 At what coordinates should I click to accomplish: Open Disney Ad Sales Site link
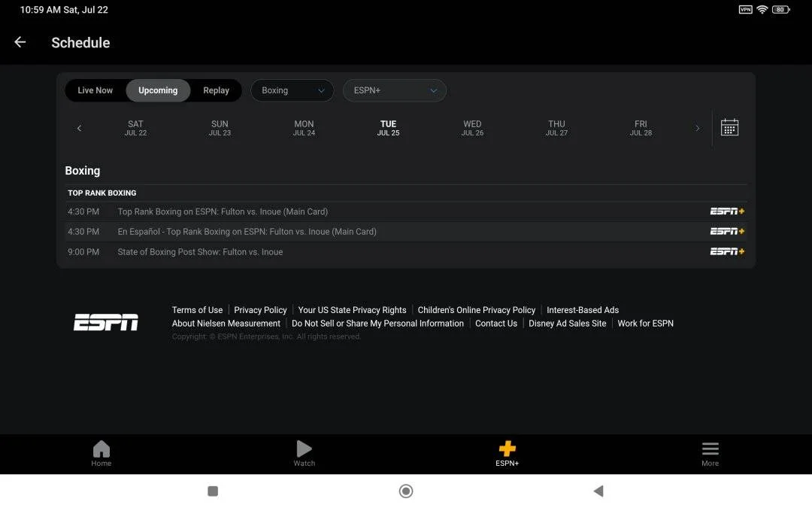point(567,324)
